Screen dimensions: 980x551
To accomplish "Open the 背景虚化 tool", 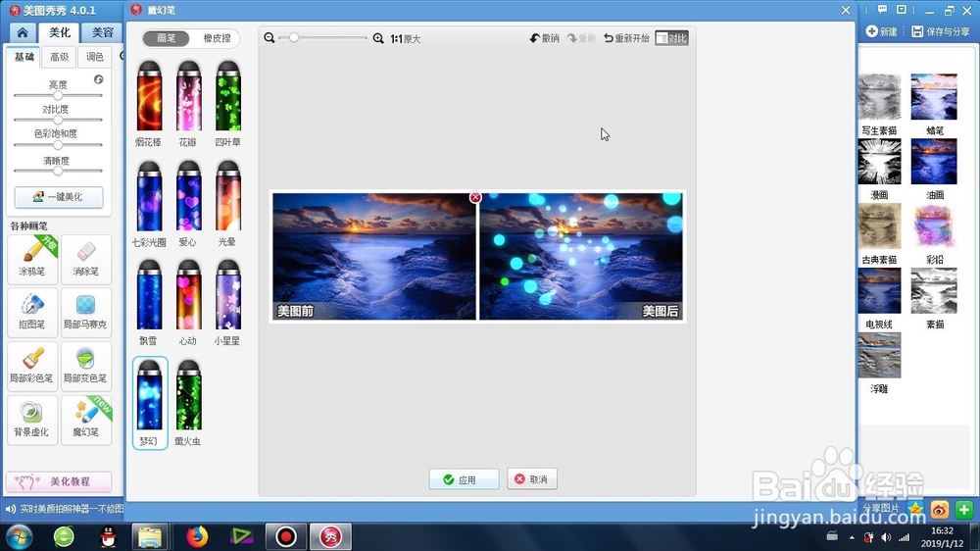I will tap(32, 420).
